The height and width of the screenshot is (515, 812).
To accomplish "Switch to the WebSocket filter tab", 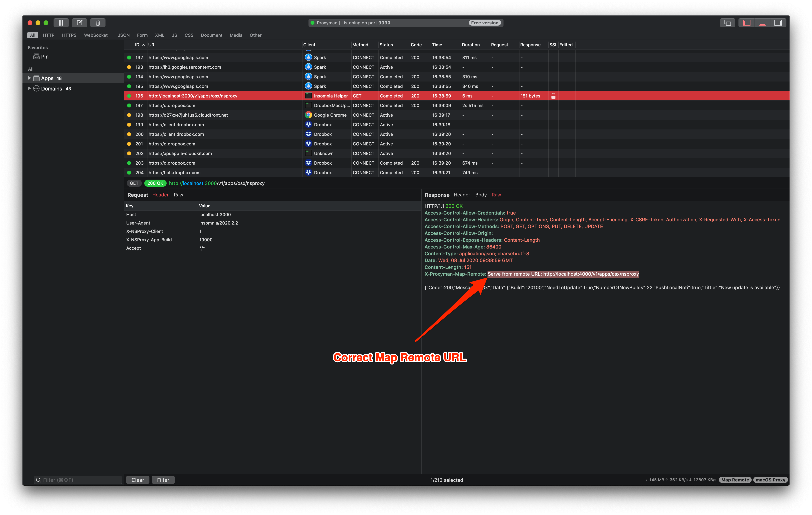I will (96, 35).
